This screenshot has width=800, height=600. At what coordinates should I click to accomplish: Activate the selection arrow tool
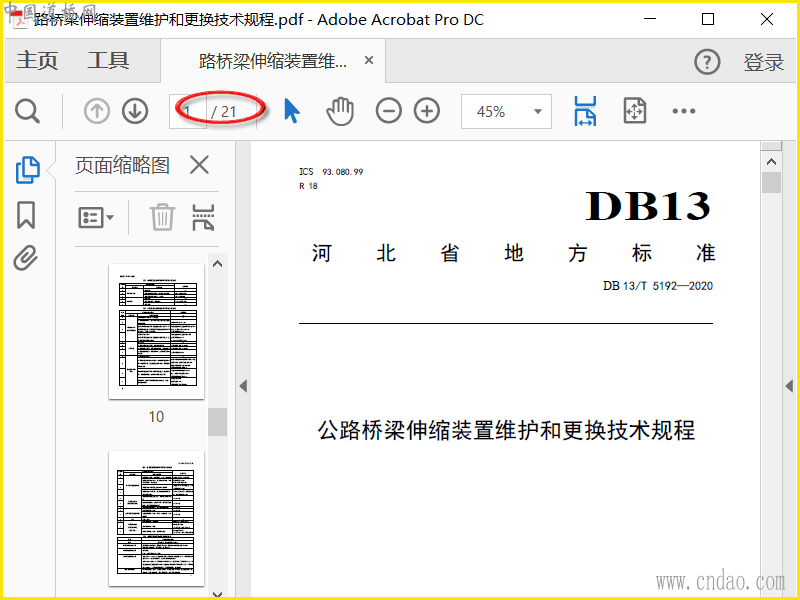[x=291, y=111]
